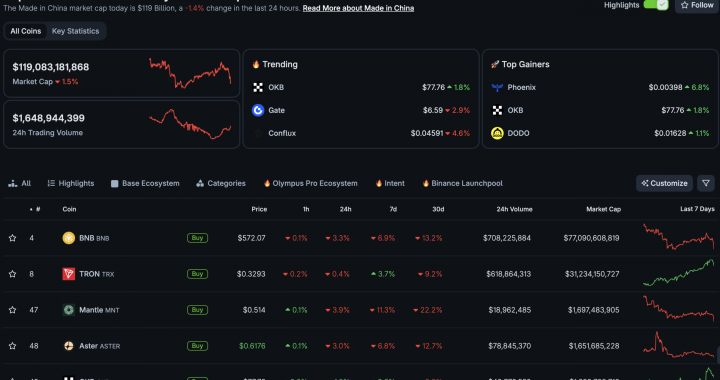The image size is (720, 380).
Task: Sort table by 7d column
Action: (393, 209)
